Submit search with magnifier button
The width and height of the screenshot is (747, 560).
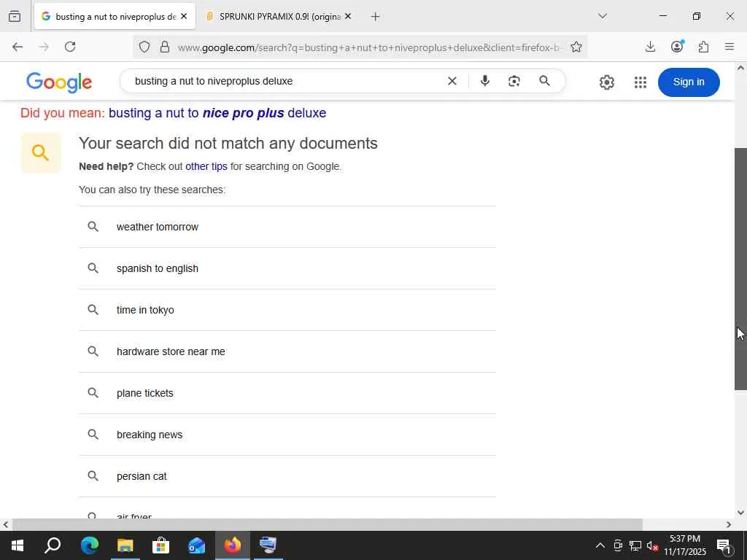point(544,81)
